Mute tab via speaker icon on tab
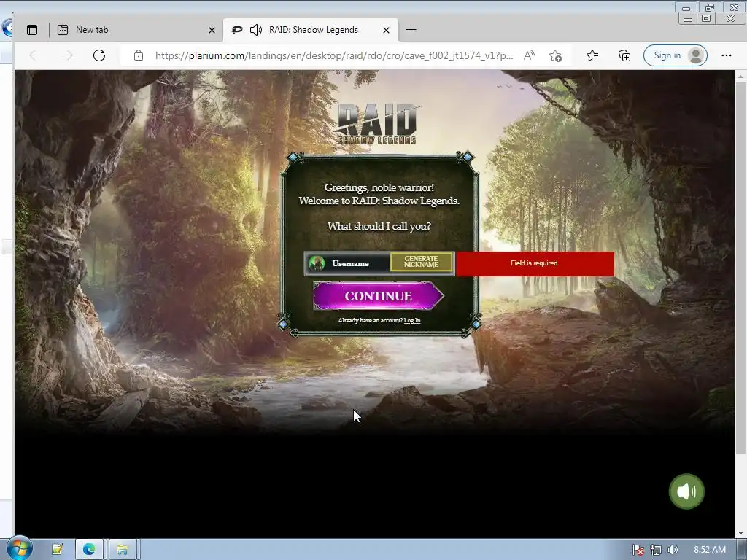Screen dimensions: 747x560 pos(256,30)
